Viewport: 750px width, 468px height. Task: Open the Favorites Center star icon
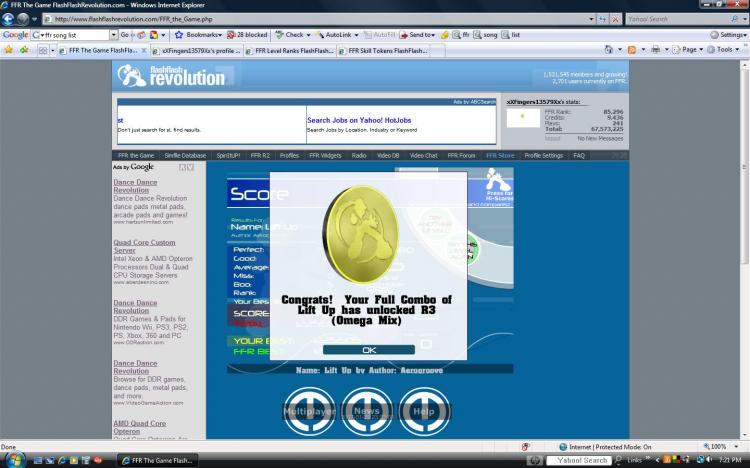pyautogui.click(x=9, y=50)
